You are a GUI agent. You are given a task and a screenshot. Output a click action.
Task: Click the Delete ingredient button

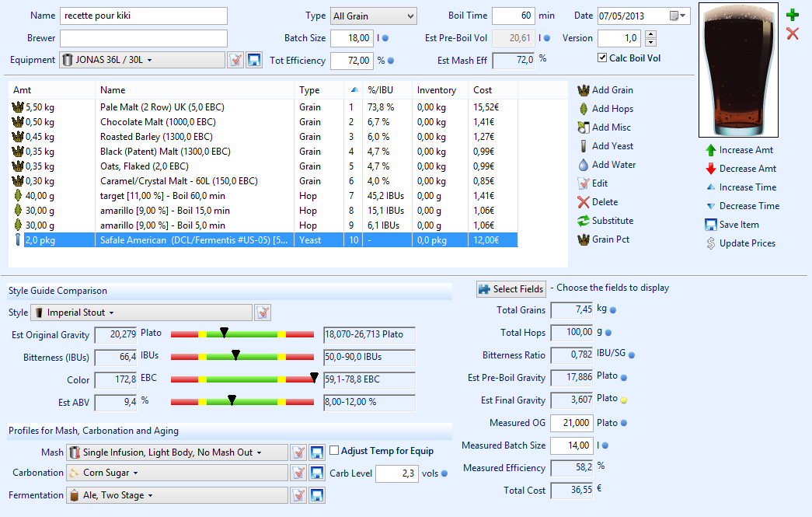pyautogui.click(x=584, y=202)
